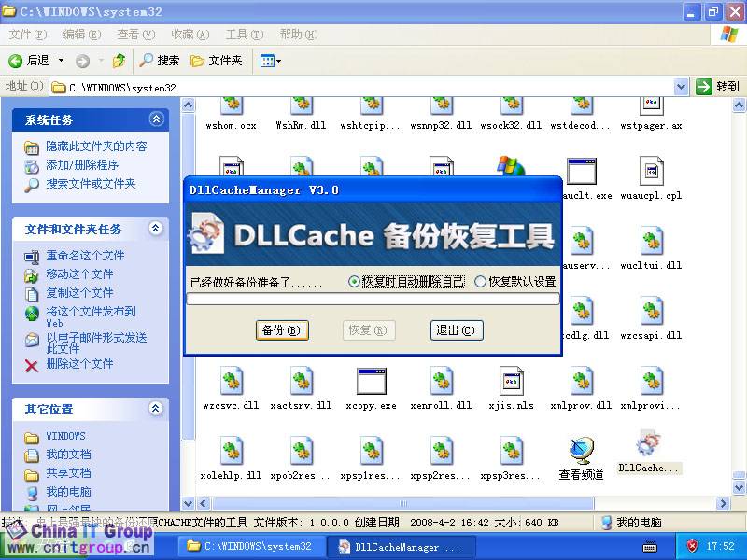Select the xjis.nls file icon

(x=511, y=381)
